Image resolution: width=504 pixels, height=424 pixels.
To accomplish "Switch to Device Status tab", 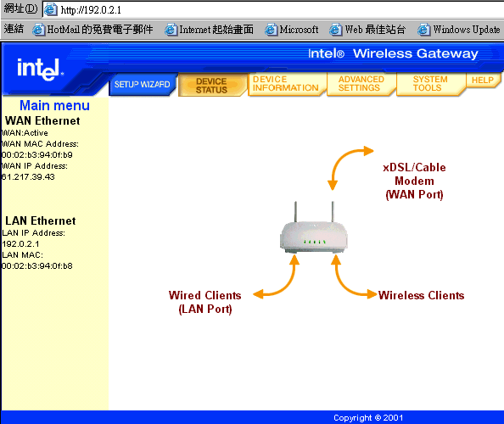I will pyautogui.click(x=212, y=85).
